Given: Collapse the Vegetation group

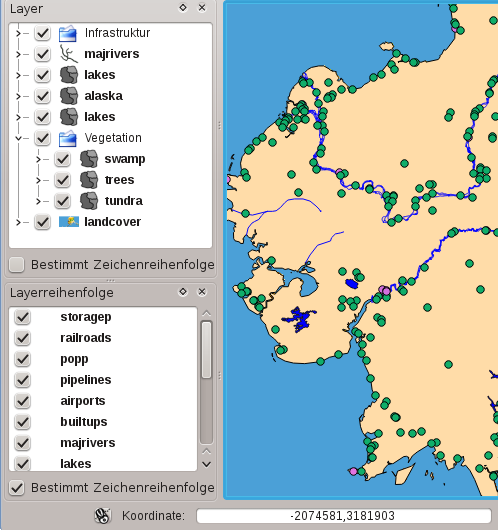Looking at the screenshot, I should click(18, 138).
